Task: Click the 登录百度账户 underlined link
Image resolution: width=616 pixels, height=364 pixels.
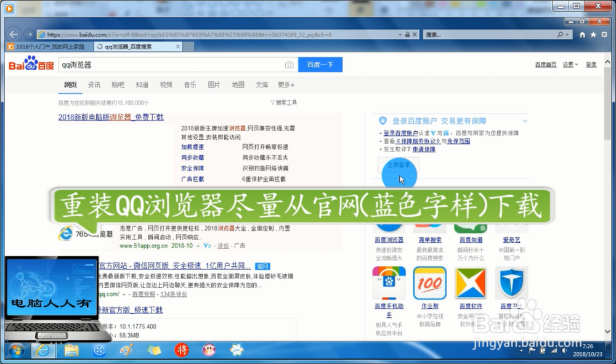Action: coord(401,133)
